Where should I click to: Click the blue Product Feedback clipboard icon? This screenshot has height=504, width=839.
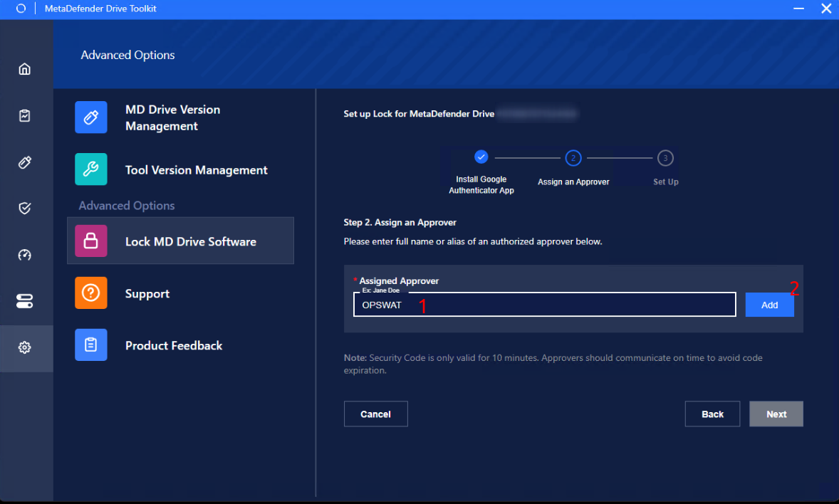91,345
